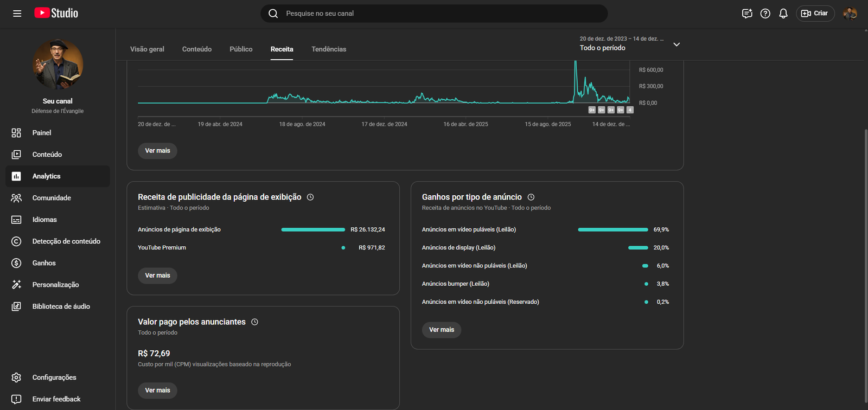Click the value R$ 26.132,24
Image resolution: width=868 pixels, height=410 pixels.
coord(368,230)
